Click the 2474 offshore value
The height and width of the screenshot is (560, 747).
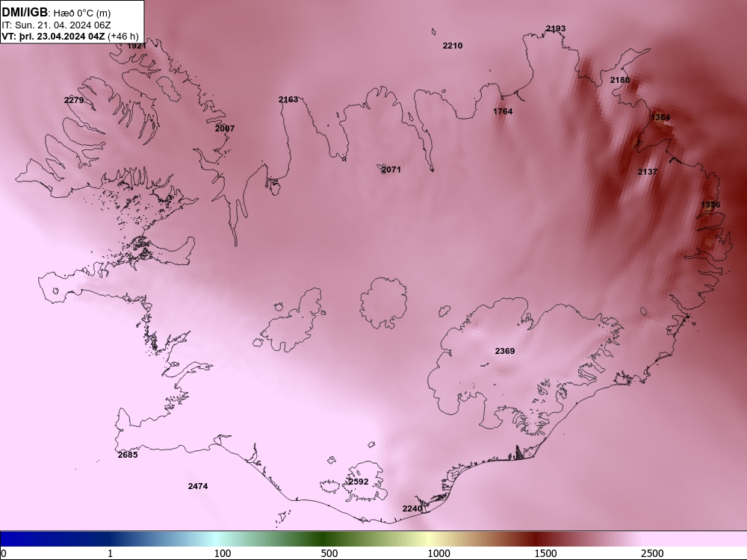[198, 486]
